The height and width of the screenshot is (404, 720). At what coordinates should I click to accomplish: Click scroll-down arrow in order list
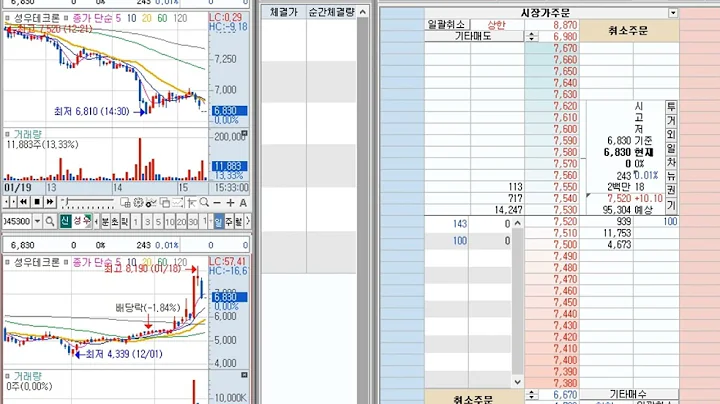point(518,382)
